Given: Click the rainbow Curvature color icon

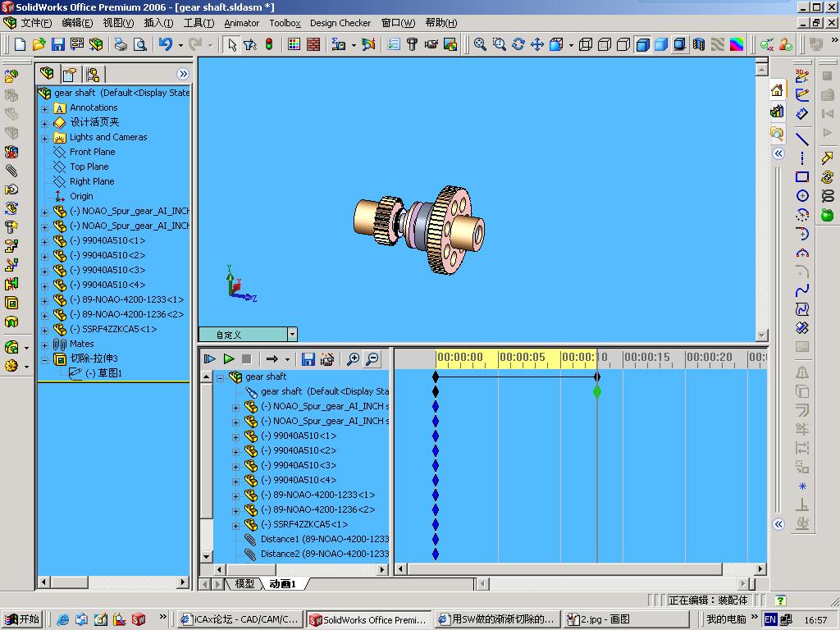Looking at the screenshot, I should coord(737,44).
